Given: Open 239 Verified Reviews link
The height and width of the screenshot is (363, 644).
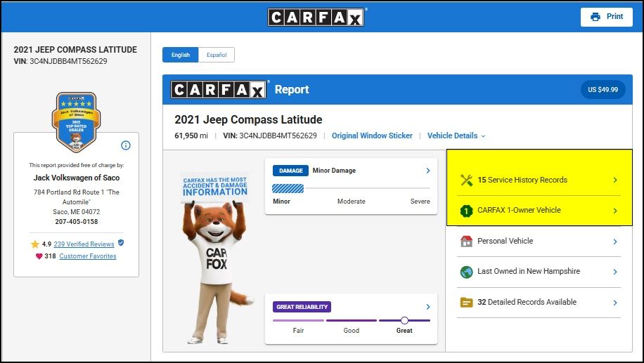Looking at the screenshot, I should point(84,244).
